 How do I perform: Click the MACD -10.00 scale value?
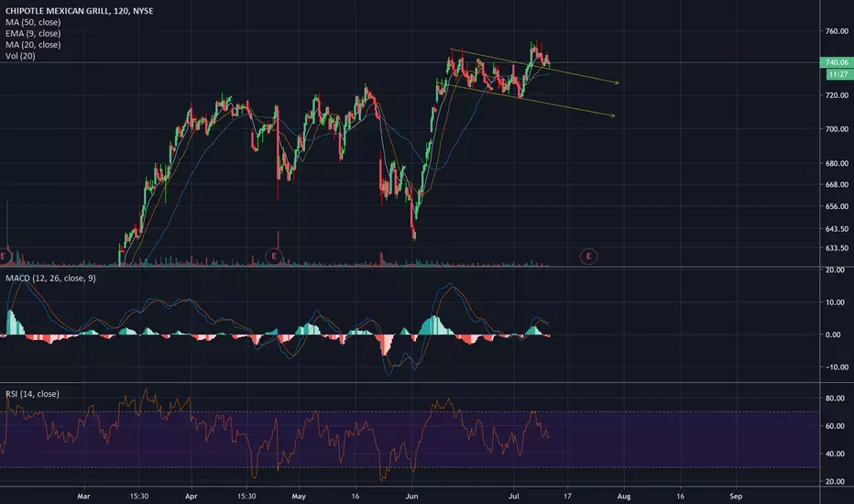(x=836, y=367)
